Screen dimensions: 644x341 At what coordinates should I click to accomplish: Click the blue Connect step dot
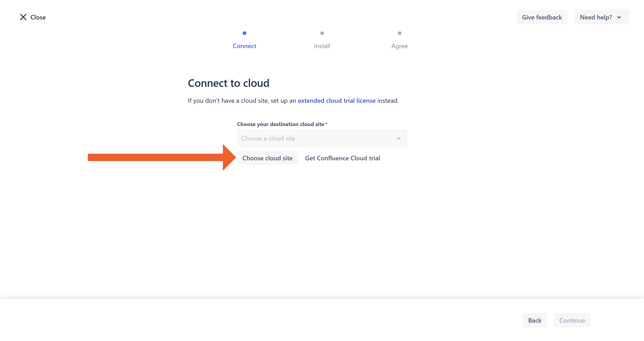244,33
